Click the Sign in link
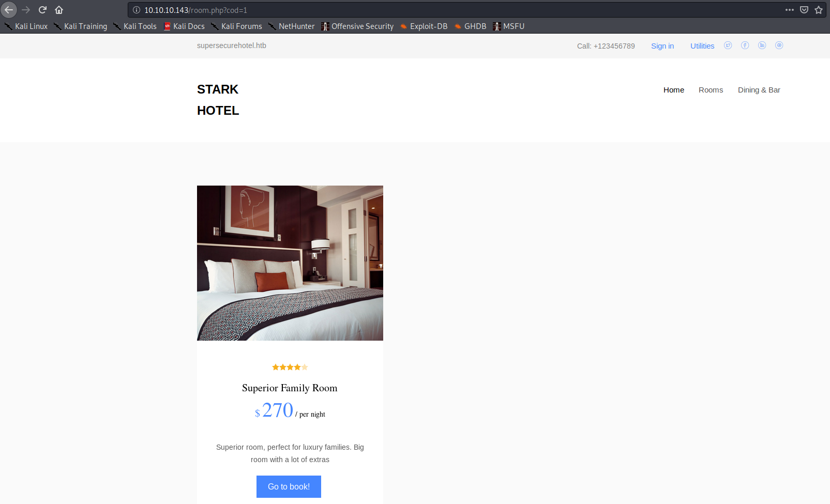The image size is (830, 504). (x=662, y=46)
